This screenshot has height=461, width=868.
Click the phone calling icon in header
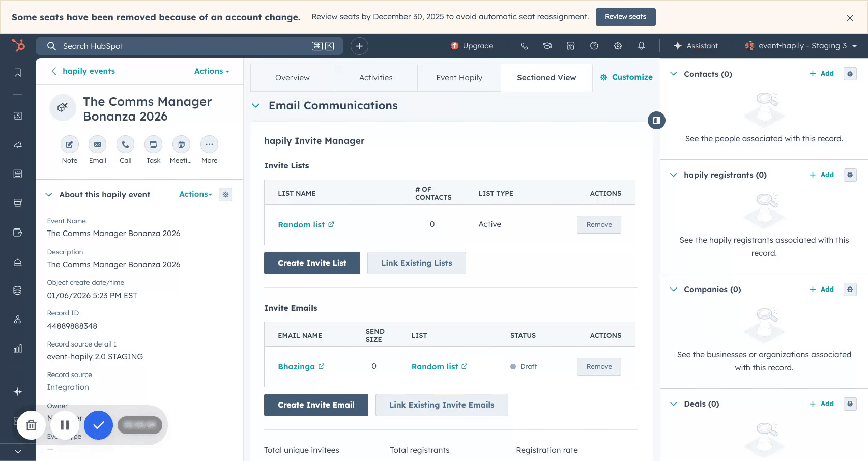(x=524, y=46)
